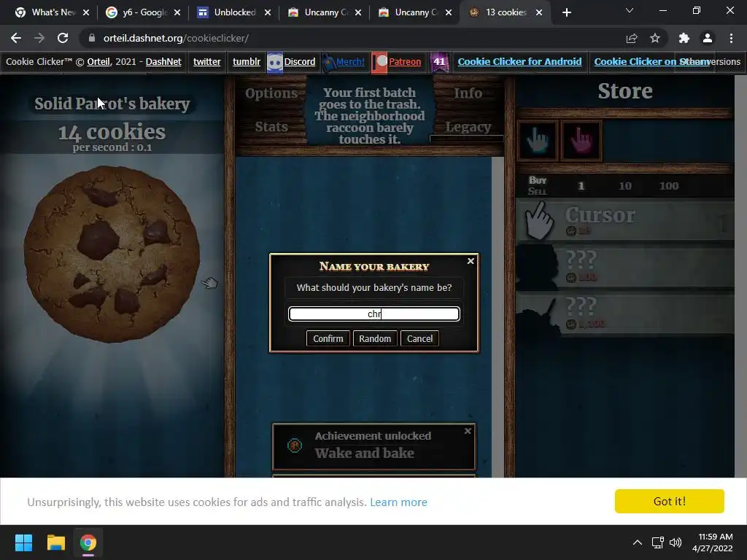Open Chrome profile menu

tap(708, 38)
